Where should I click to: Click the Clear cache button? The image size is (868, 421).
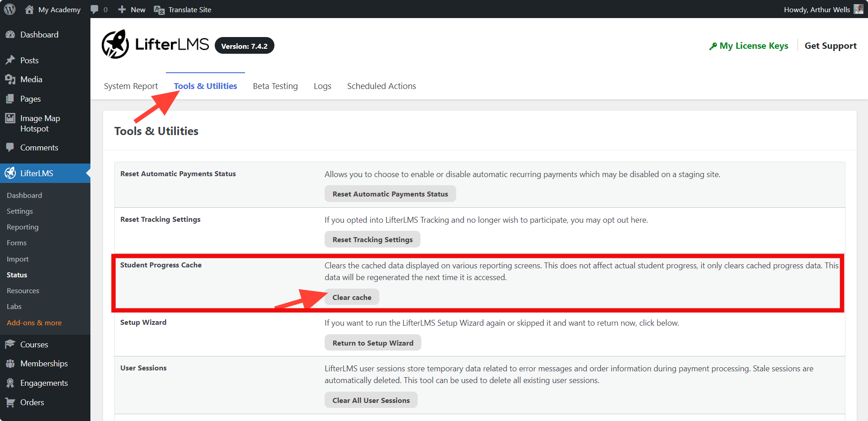[x=352, y=297]
